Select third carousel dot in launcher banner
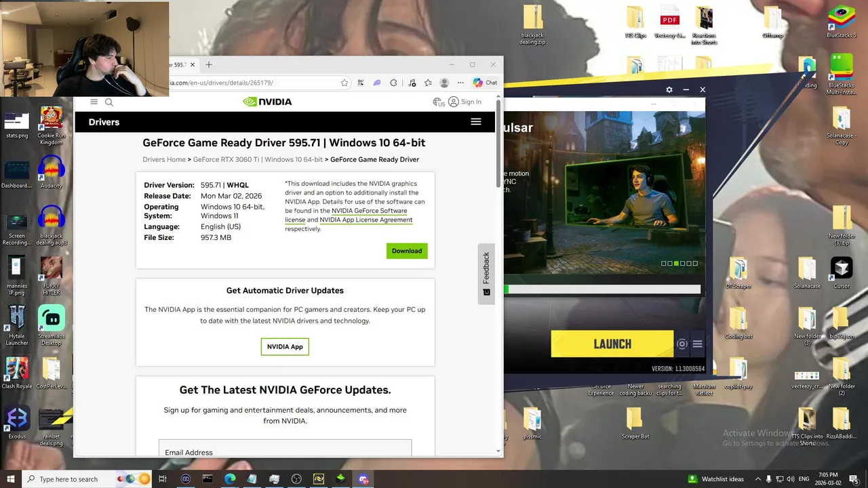This screenshot has height=488, width=868. click(676, 263)
